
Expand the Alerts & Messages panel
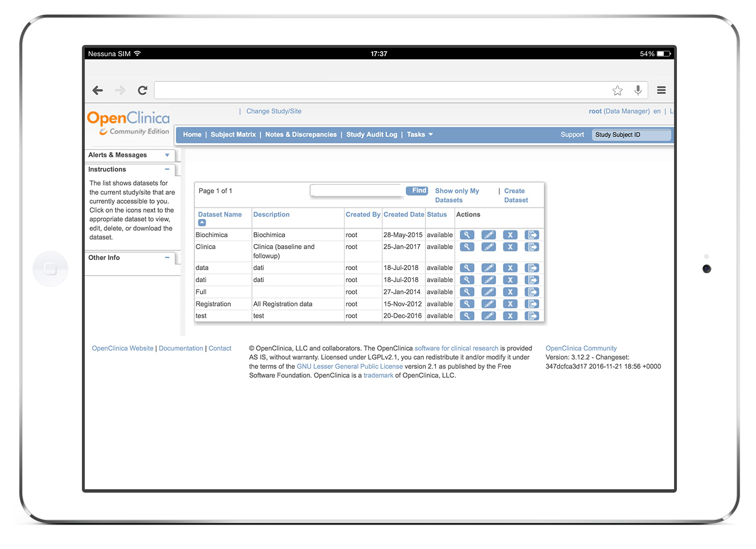coord(167,155)
